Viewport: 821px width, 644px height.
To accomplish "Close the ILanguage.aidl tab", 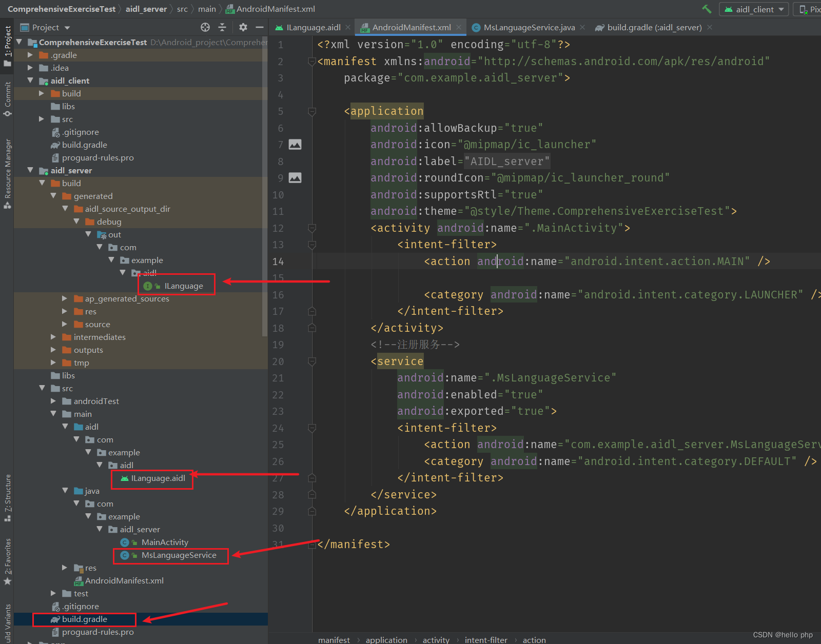I will (348, 27).
